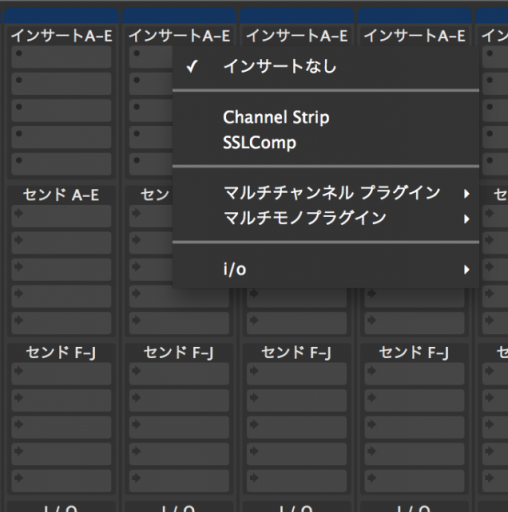Click the first track's インサートA-E header
Viewport: 508px width, 512px height.
point(61,36)
